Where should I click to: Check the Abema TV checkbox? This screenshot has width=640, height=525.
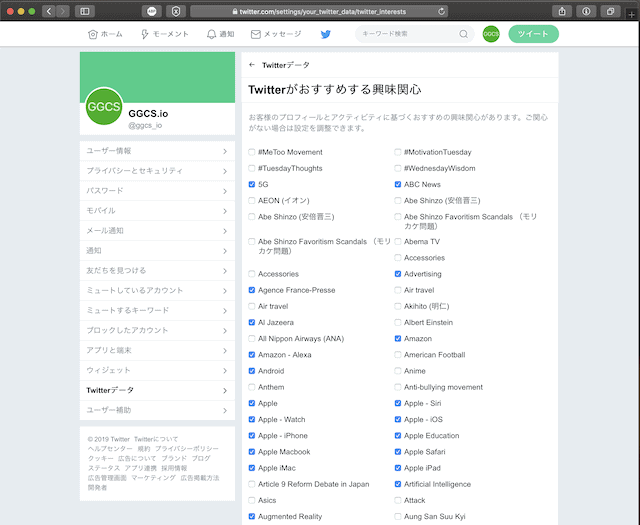[398, 242]
